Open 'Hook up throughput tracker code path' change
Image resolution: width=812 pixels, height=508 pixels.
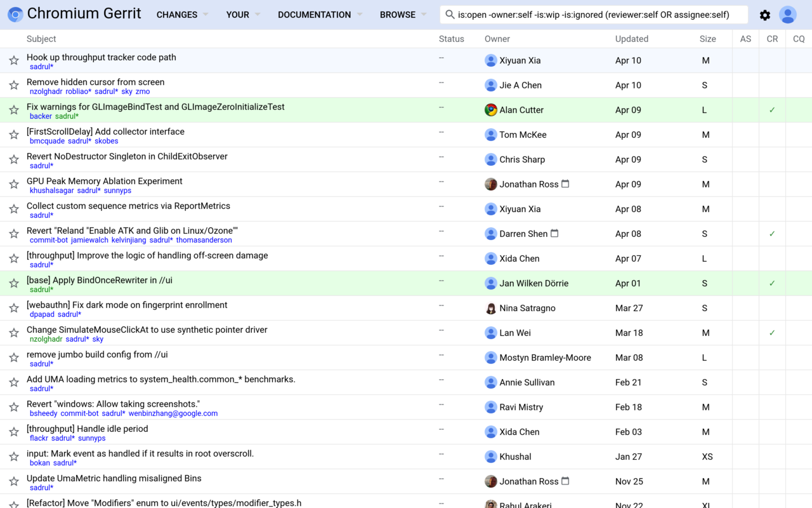click(x=101, y=57)
